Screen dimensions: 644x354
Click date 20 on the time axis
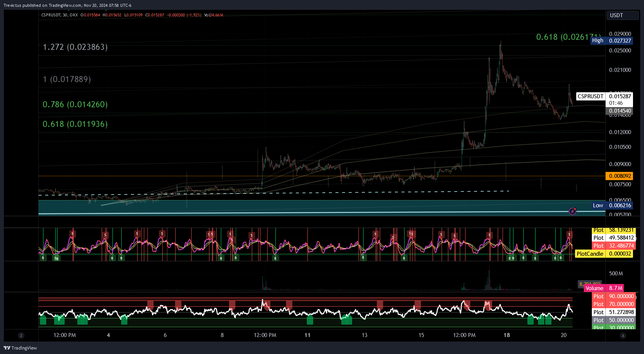(563, 335)
